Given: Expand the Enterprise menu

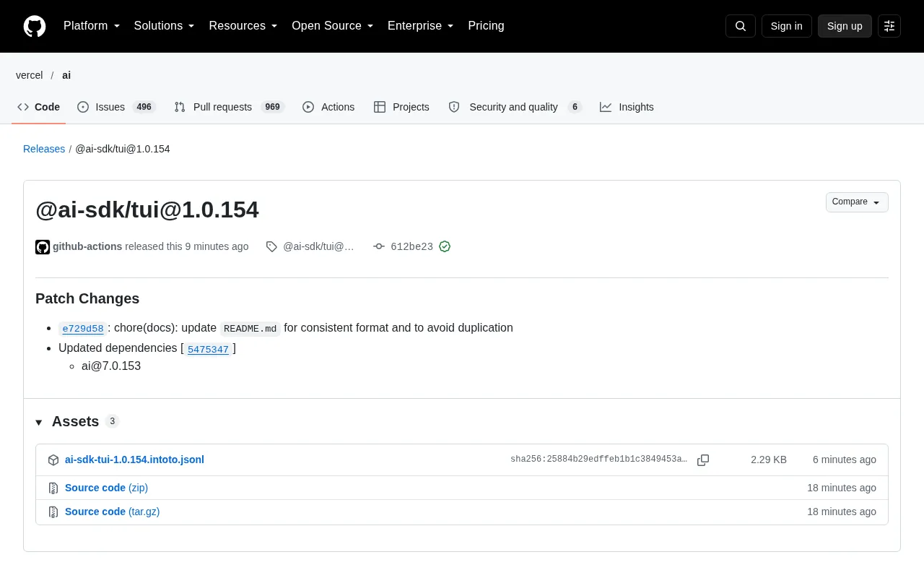Looking at the screenshot, I should [421, 26].
